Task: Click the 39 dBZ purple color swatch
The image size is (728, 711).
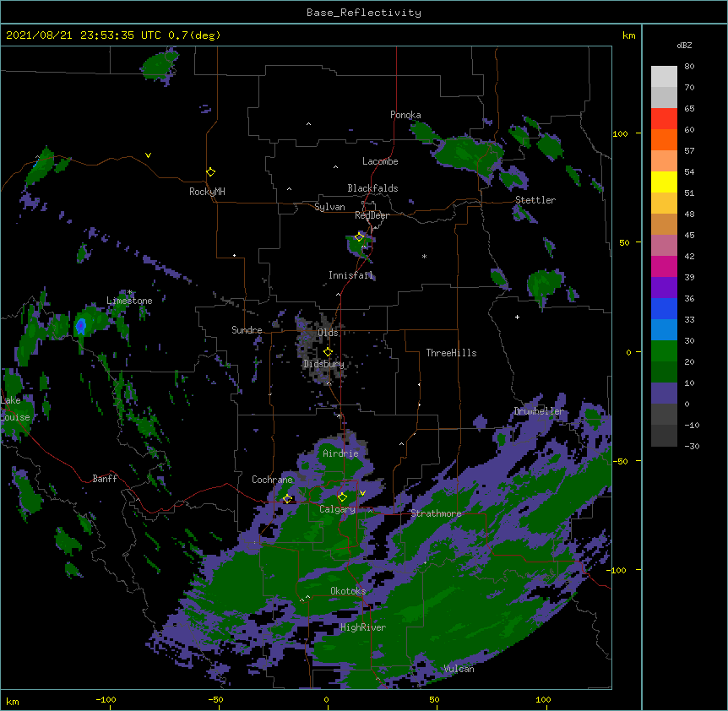Action: pos(664,288)
